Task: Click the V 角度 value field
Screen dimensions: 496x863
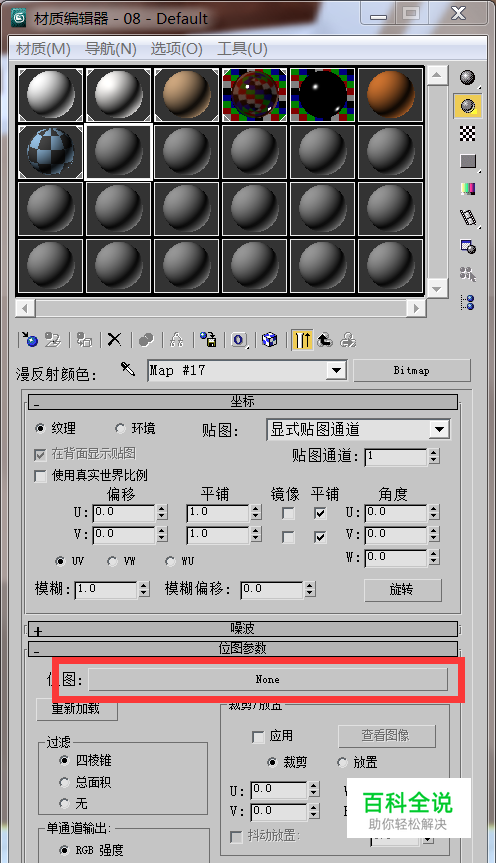Action: pos(396,535)
